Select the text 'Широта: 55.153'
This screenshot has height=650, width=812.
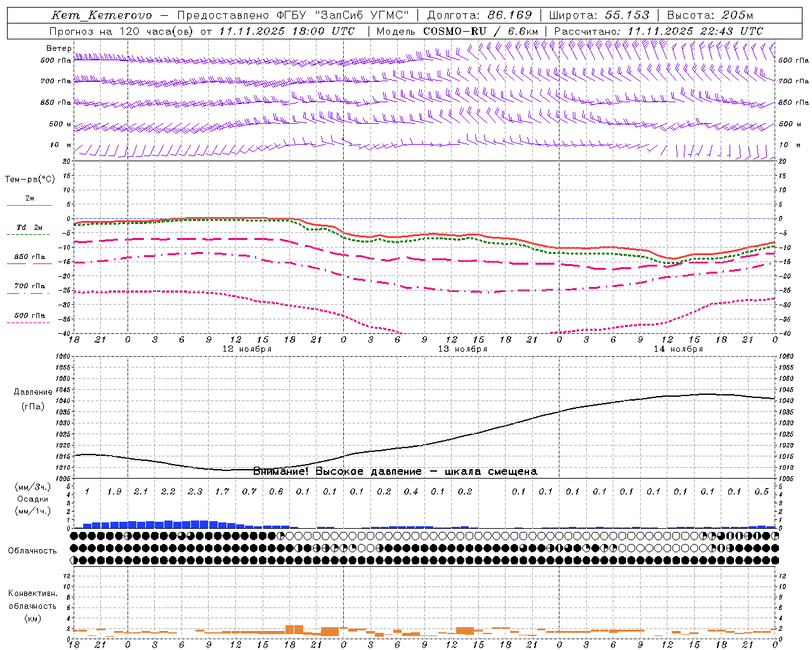pyautogui.click(x=599, y=15)
